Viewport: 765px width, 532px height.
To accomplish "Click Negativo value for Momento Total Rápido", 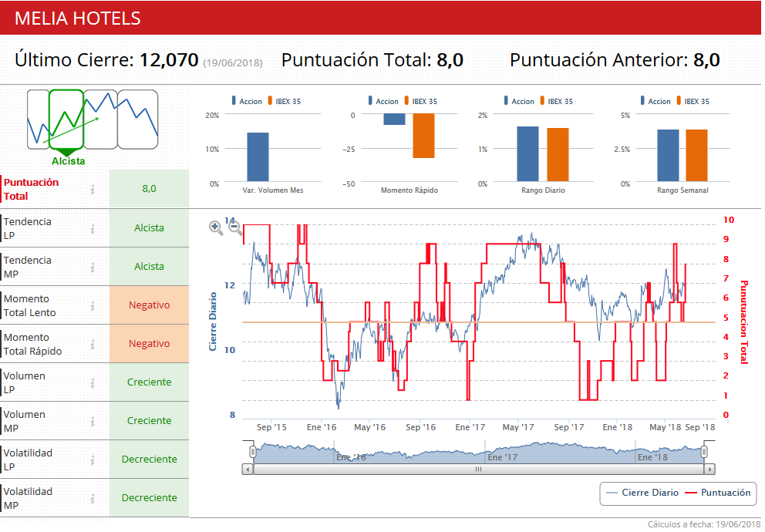I will click(x=150, y=344).
